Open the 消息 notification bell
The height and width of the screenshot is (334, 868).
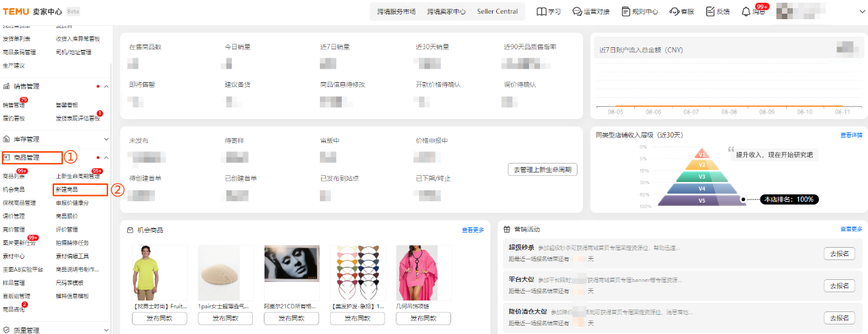pyautogui.click(x=746, y=12)
